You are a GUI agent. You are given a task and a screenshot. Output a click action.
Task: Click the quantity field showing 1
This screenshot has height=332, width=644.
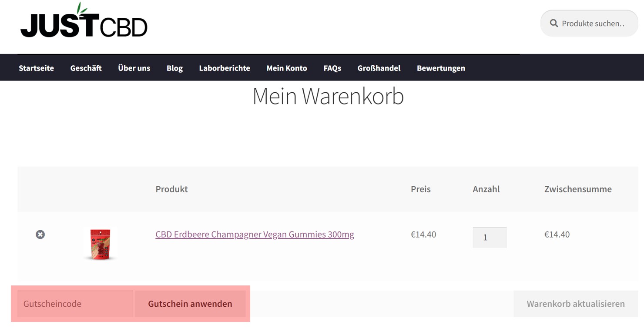point(490,237)
